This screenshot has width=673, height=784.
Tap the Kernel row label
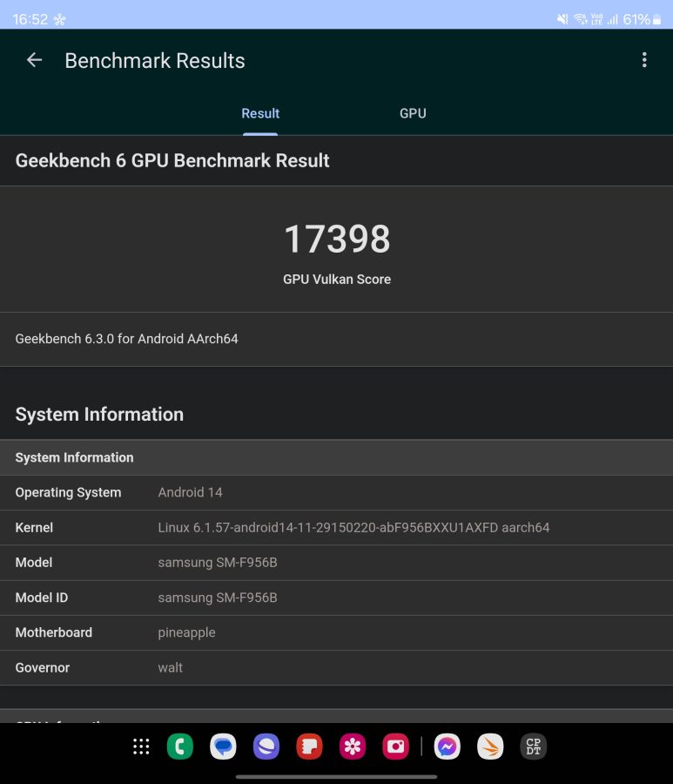[x=34, y=528]
